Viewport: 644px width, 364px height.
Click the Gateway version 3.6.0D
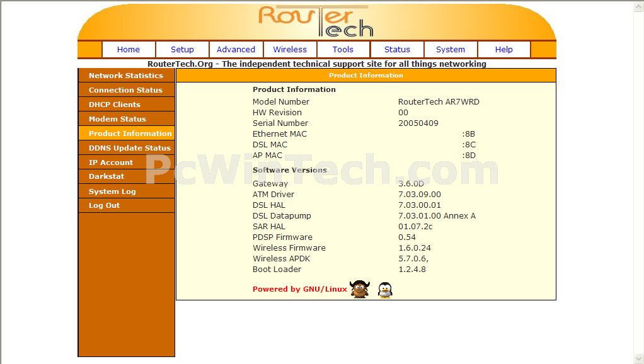coord(411,183)
